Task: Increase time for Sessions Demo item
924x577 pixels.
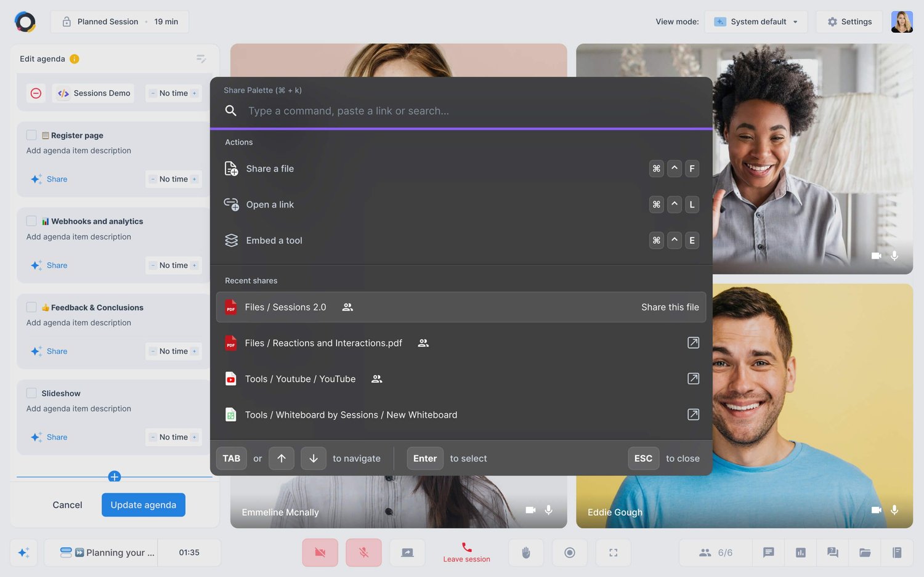Action: pos(195,94)
